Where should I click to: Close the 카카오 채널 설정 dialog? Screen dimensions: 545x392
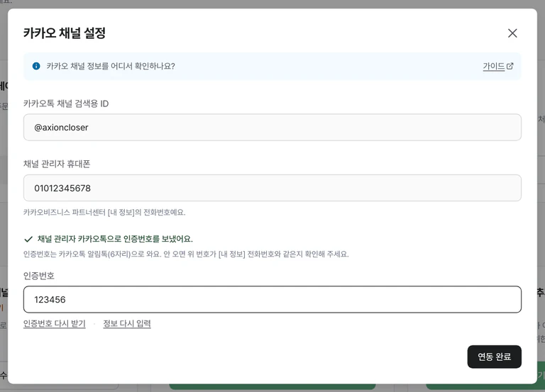coord(512,33)
